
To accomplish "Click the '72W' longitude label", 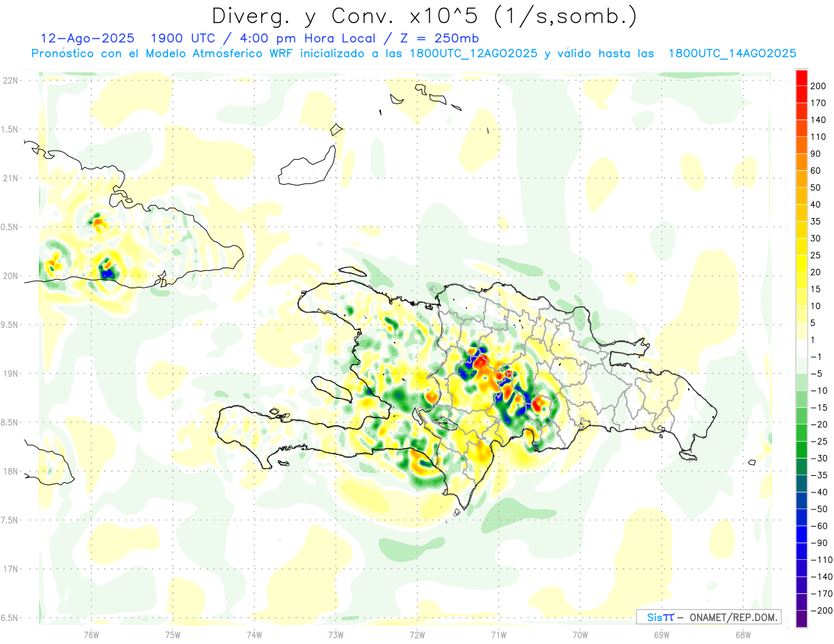I will coord(417,634).
